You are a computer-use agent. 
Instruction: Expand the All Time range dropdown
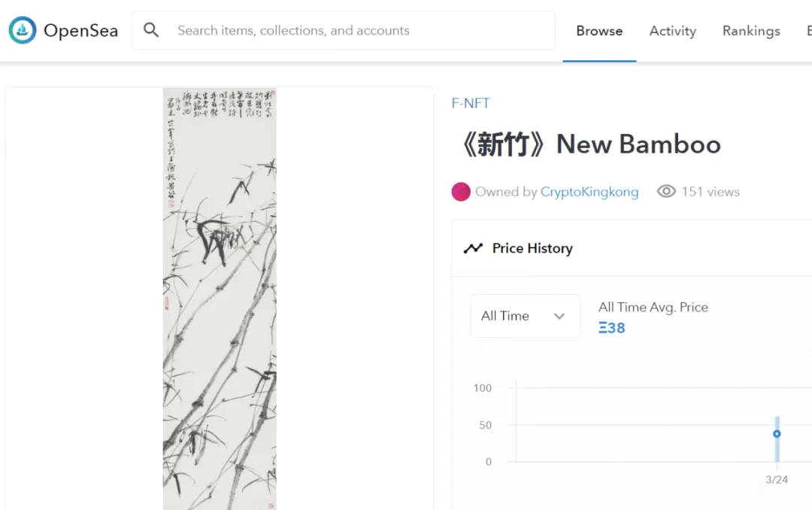coord(525,316)
